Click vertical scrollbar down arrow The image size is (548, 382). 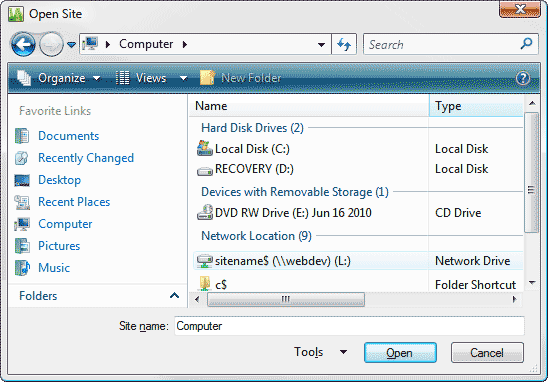[x=532, y=283]
